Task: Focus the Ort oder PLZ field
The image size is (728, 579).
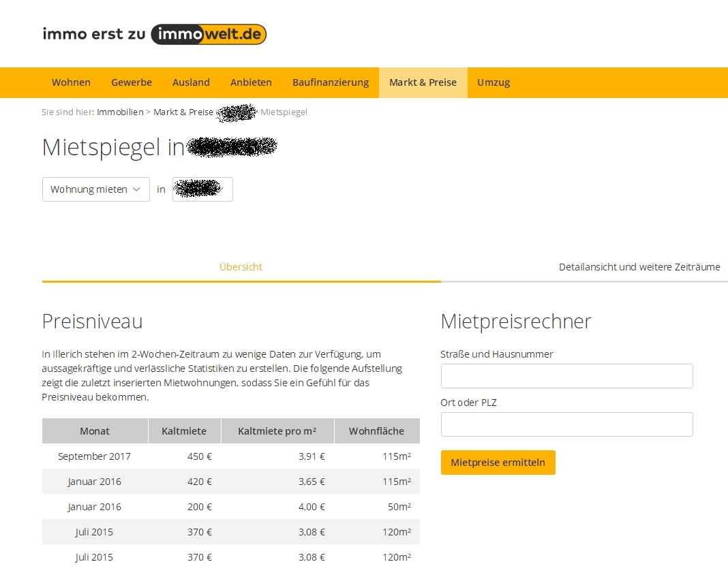Action: (x=566, y=424)
